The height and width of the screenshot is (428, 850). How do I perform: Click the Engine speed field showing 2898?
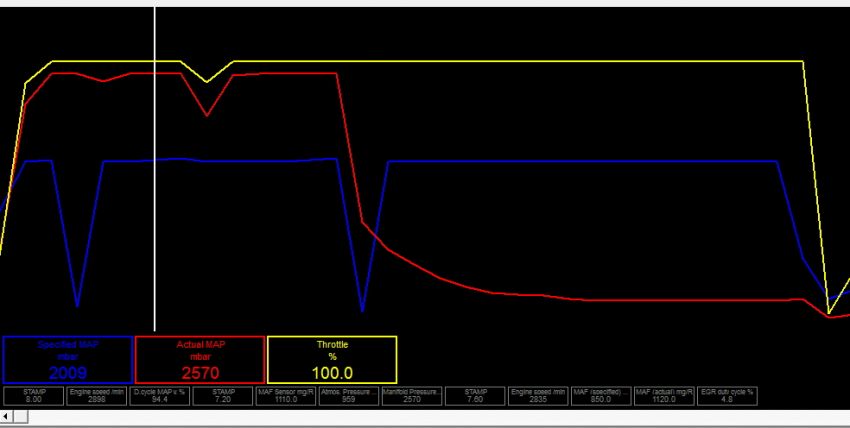point(97,395)
